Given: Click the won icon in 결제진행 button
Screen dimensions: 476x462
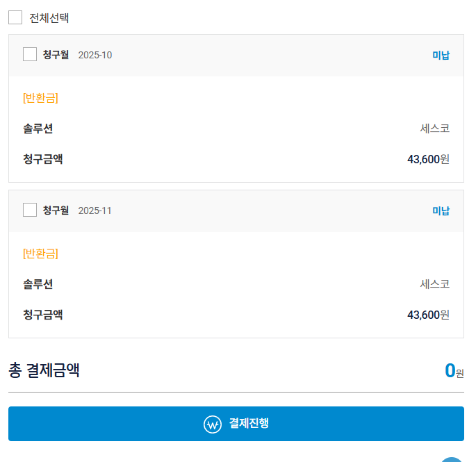Looking at the screenshot, I should pyautogui.click(x=212, y=424).
